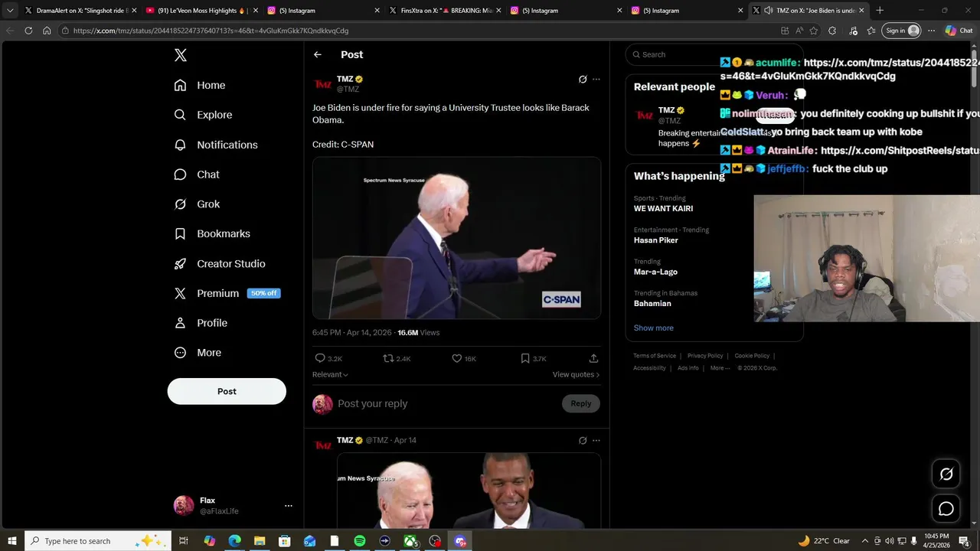Click the browser home button

coord(47,31)
